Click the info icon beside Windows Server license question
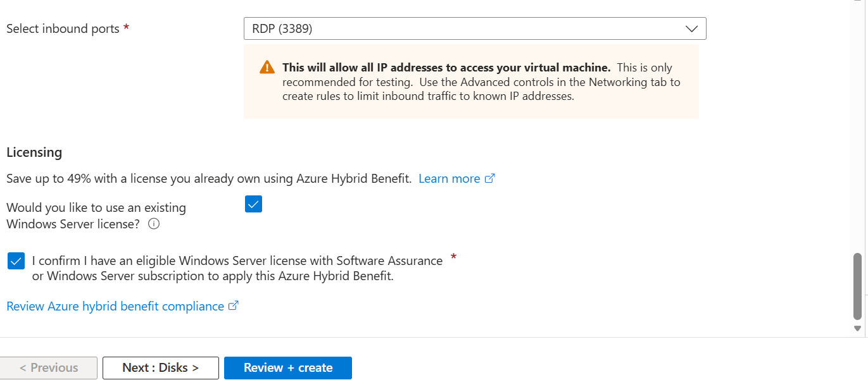The width and height of the screenshot is (868, 387). pos(154,224)
